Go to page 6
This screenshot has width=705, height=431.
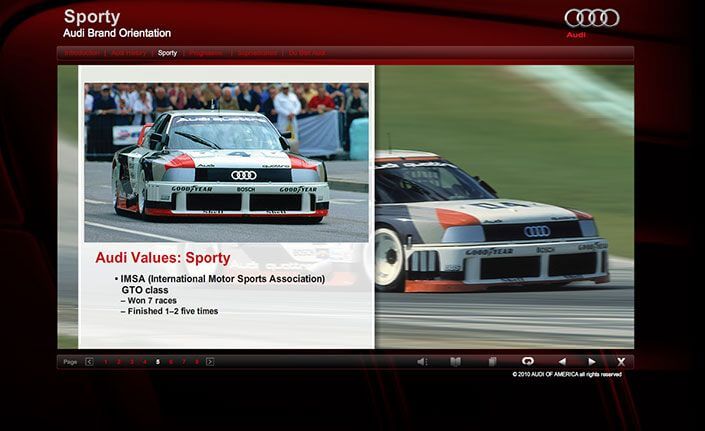point(171,362)
